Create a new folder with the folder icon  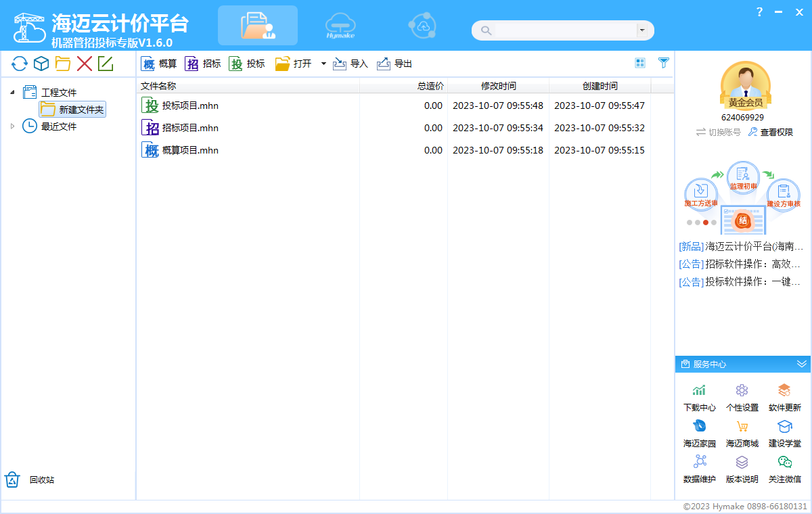[63, 64]
